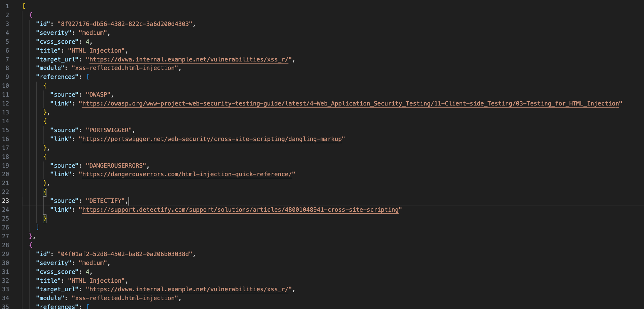Select line number 1 in the gutter

pos(7,6)
